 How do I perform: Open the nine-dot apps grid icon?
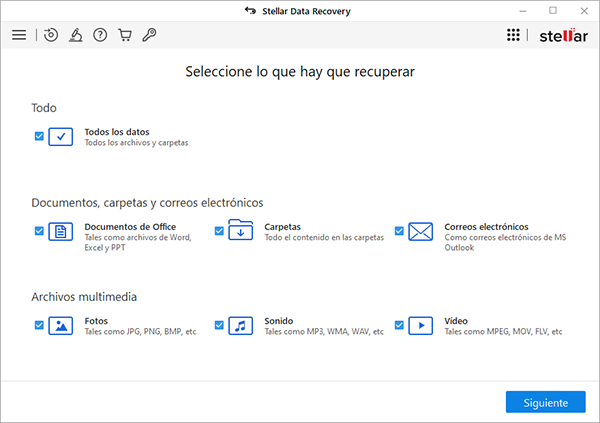pos(513,35)
